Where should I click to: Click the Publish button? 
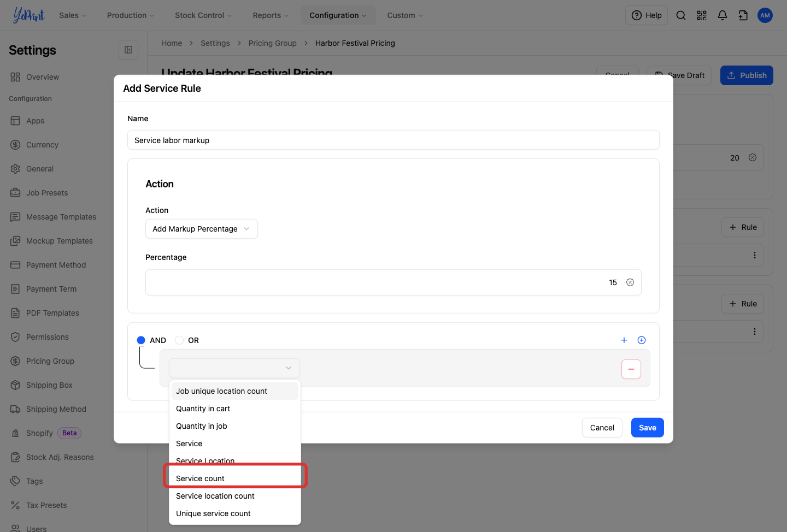pos(747,75)
